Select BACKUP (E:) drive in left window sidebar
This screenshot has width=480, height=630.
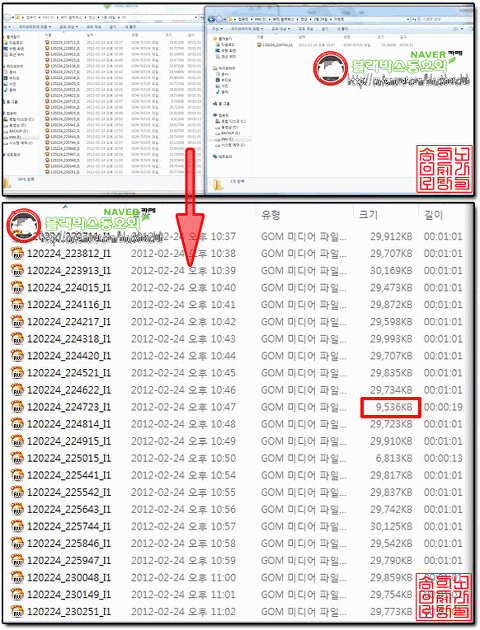click(x=17, y=131)
